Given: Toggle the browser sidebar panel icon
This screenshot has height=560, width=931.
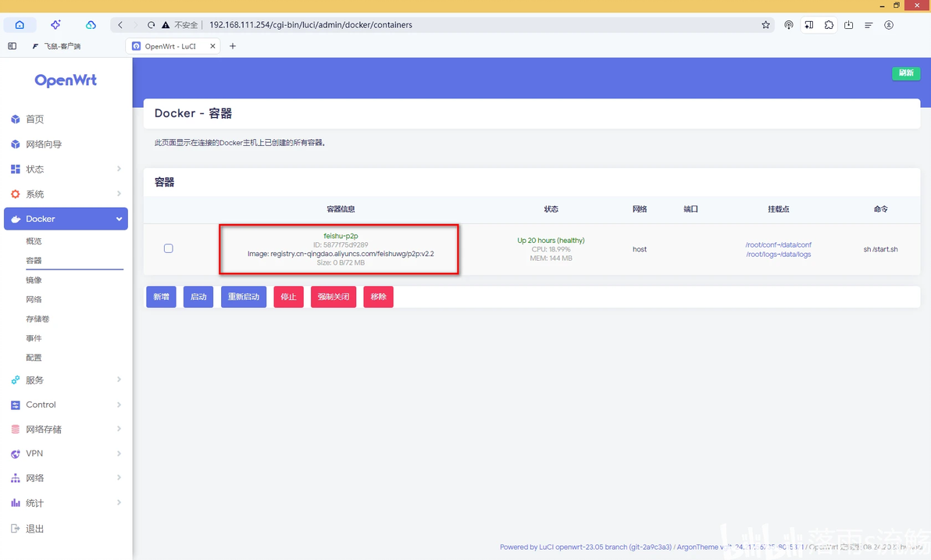Looking at the screenshot, I should click(12, 46).
